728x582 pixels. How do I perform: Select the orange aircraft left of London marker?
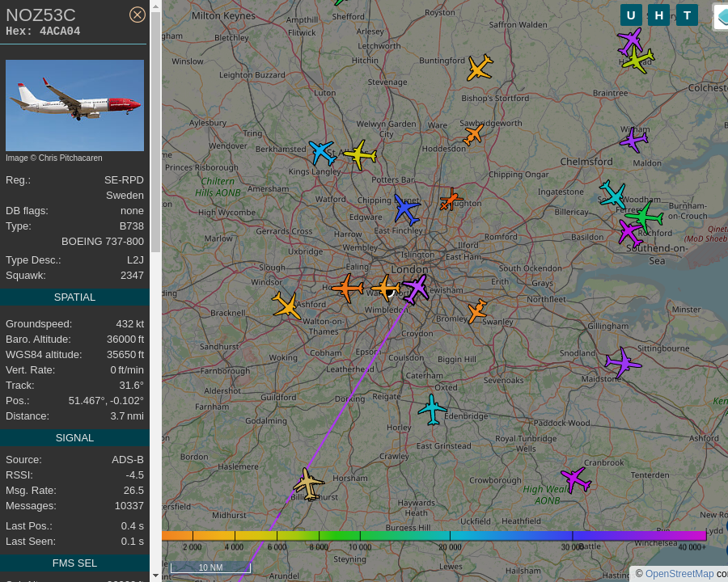point(385,288)
